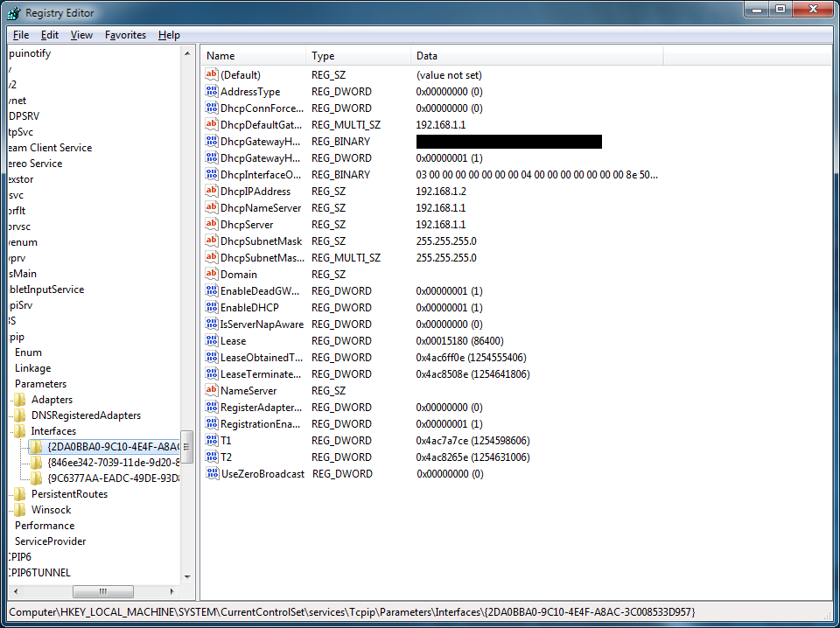Select the Enum key under Tcpip
The height and width of the screenshot is (628, 840).
coord(28,352)
